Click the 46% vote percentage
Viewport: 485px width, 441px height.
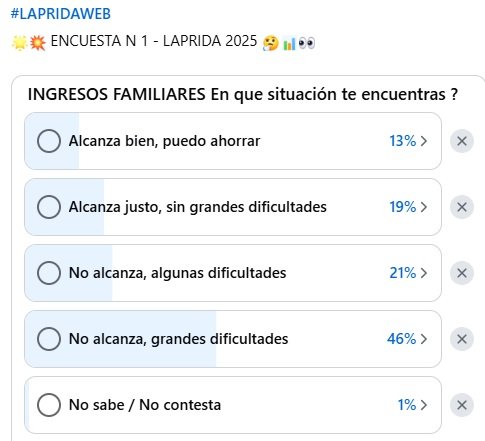coord(401,339)
